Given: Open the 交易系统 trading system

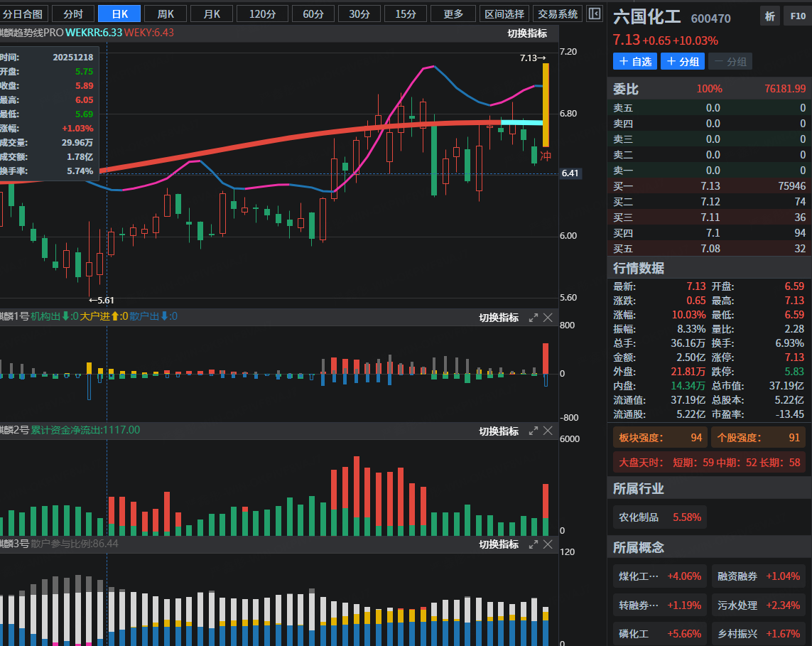Looking at the screenshot, I should tap(558, 14).
